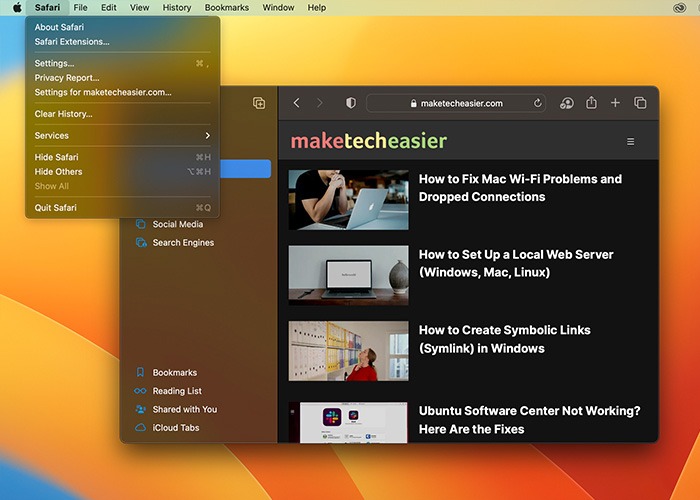Open Ubuntu Software Center article link
Screen dimensions: 700x500
pyautogui.click(x=529, y=420)
